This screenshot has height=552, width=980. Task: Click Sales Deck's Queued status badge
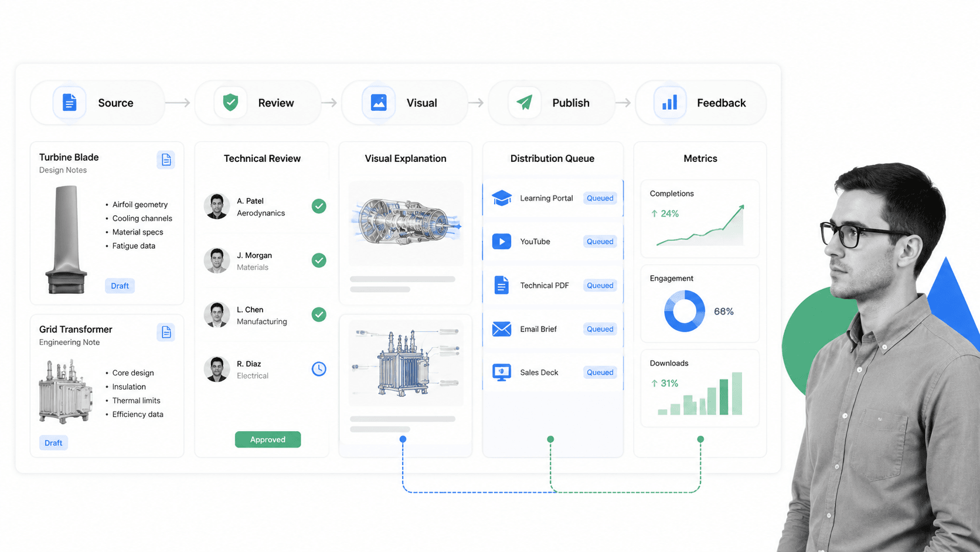pos(600,372)
